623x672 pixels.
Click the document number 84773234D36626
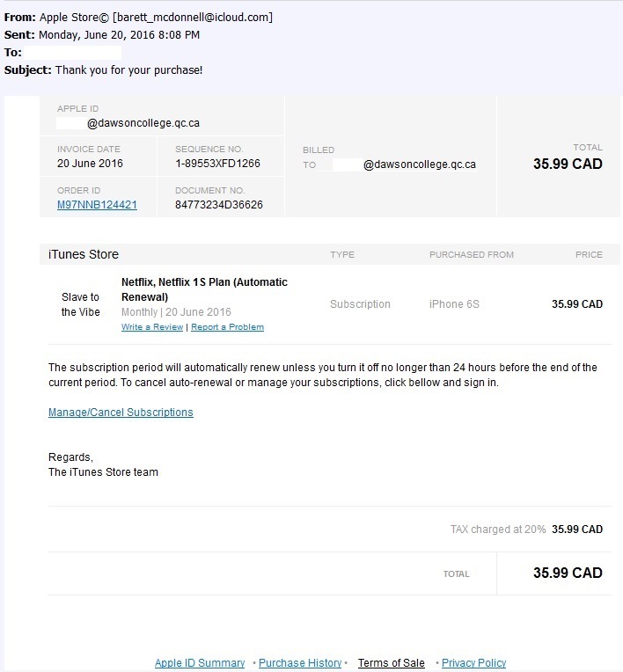pyautogui.click(x=219, y=205)
